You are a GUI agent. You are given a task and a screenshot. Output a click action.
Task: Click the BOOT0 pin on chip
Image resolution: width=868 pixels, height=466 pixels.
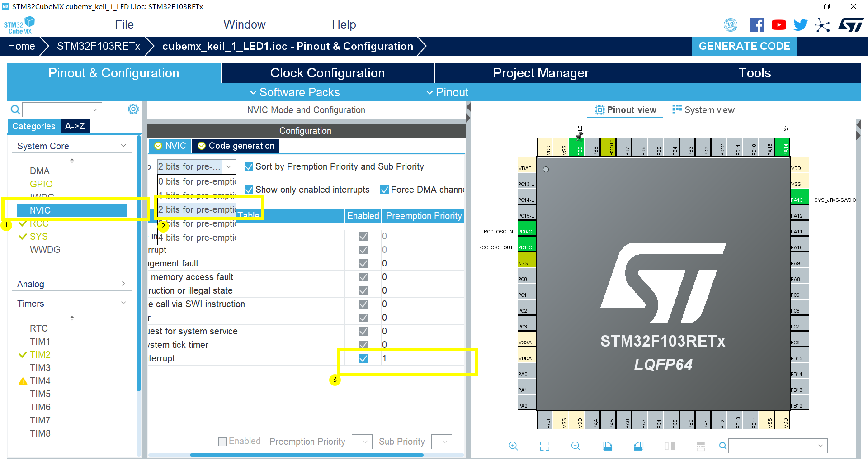609,147
